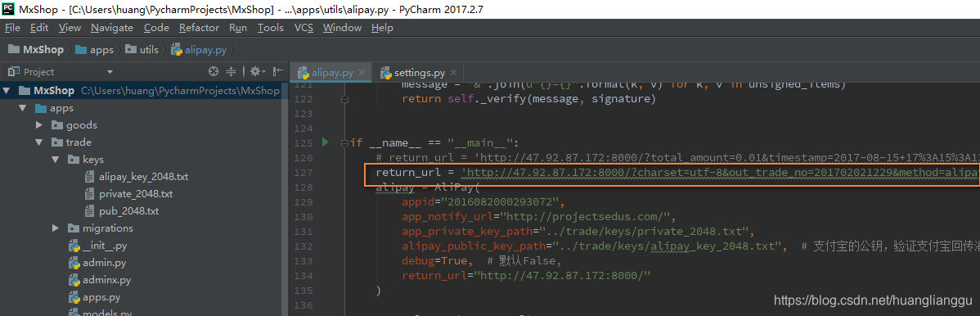The height and width of the screenshot is (316, 980).
Task: Collapse the apps folder arrow
Action: tap(23, 108)
